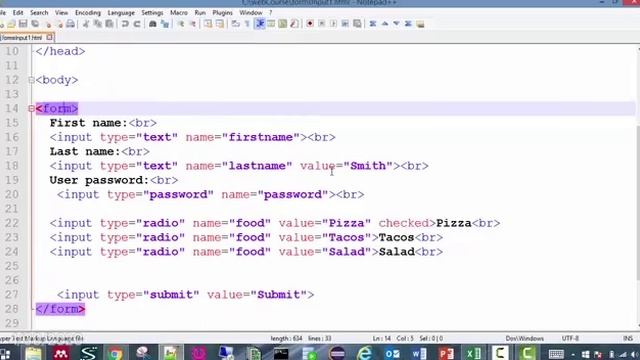Click status bar text 'length : 634'
The image size is (640, 360).
point(286,338)
